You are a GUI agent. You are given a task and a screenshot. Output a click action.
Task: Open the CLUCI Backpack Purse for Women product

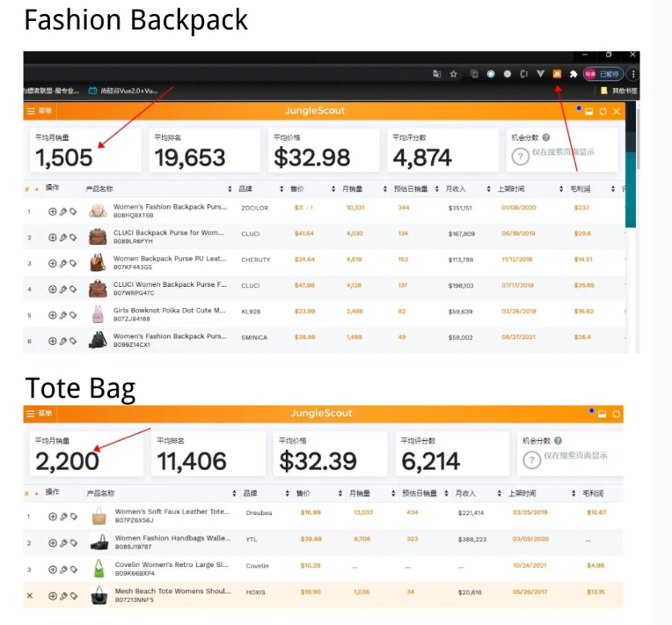coord(168,232)
